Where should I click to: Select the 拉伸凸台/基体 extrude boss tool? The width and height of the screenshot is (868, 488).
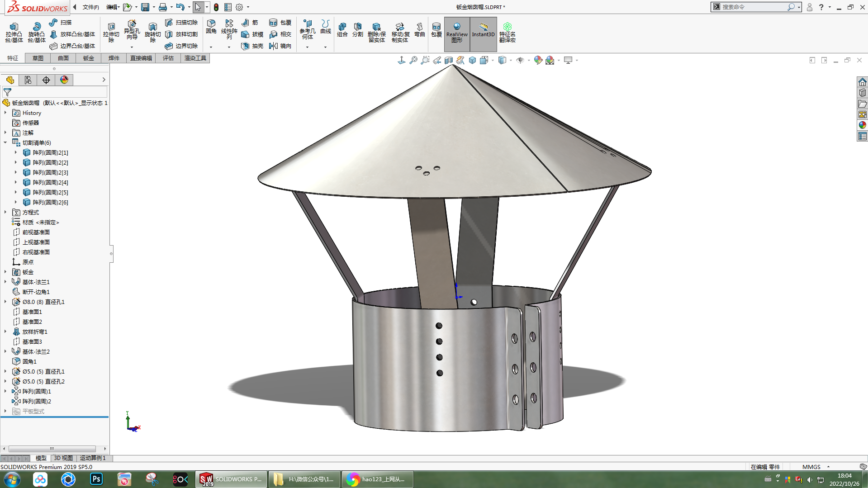[14, 32]
